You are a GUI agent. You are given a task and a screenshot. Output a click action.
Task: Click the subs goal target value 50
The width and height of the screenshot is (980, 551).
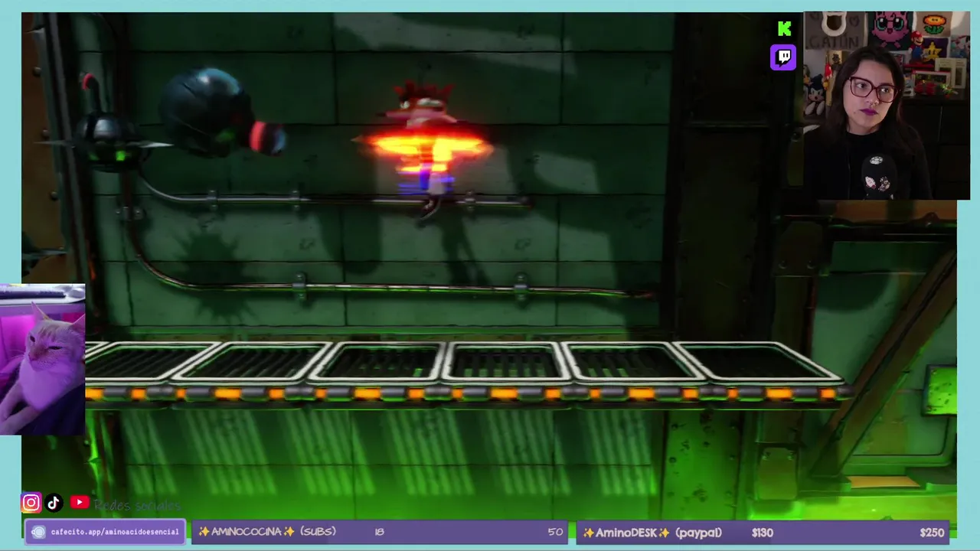click(555, 532)
